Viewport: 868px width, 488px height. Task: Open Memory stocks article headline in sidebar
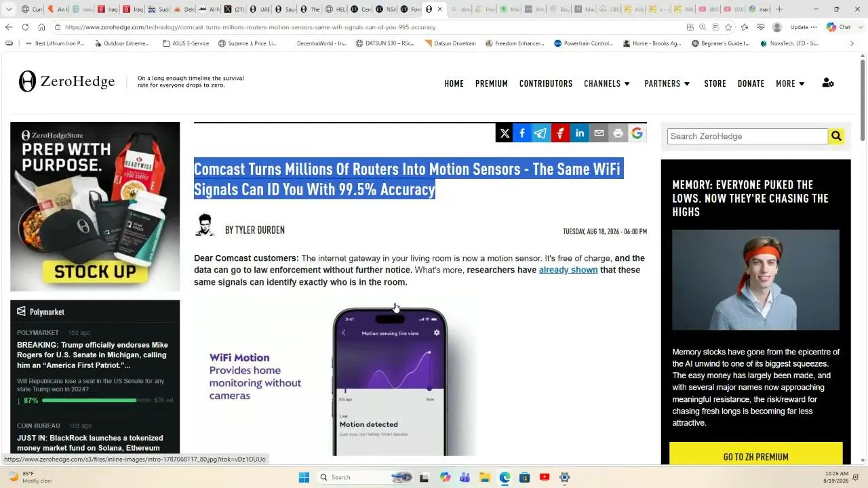[751, 198]
